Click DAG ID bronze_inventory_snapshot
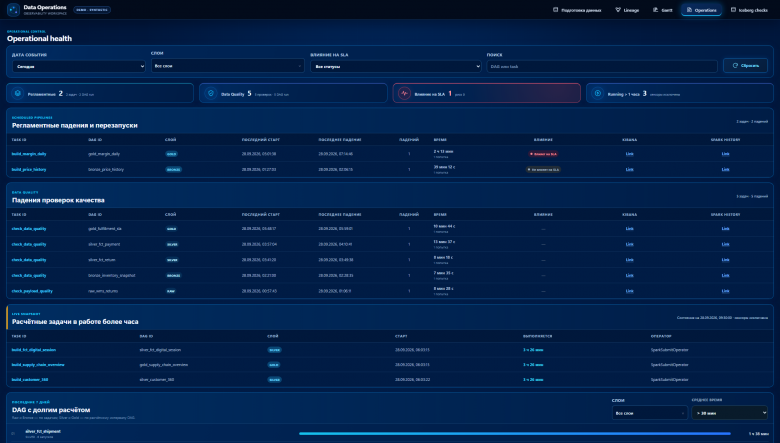The width and height of the screenshot is (780, 443). pyautogui.click(x=112, y=275)
